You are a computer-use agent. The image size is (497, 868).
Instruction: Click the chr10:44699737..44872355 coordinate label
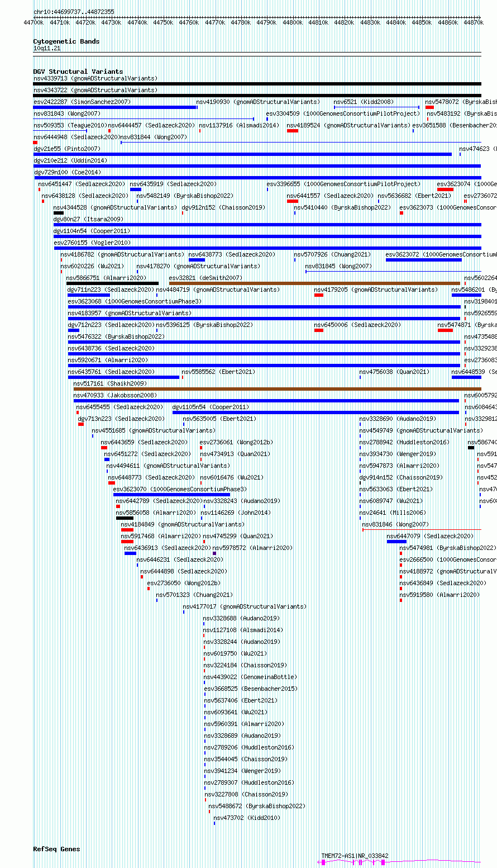tap(74, 12)
